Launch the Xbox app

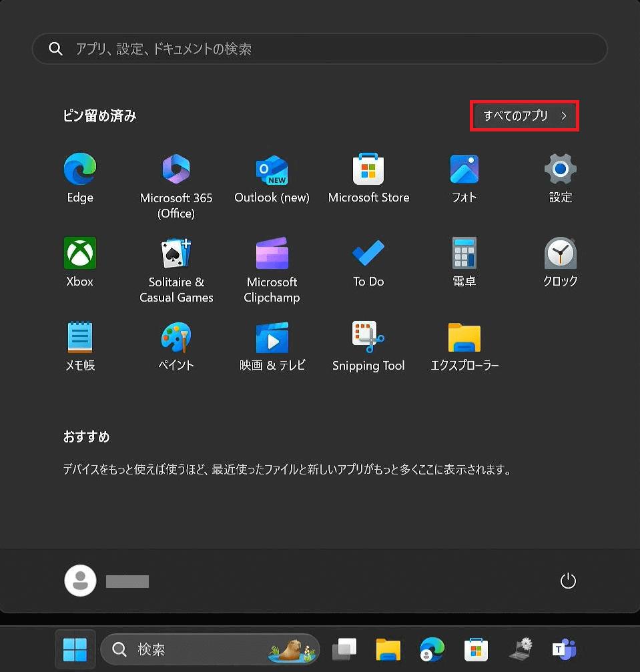(x=79, y=262)
